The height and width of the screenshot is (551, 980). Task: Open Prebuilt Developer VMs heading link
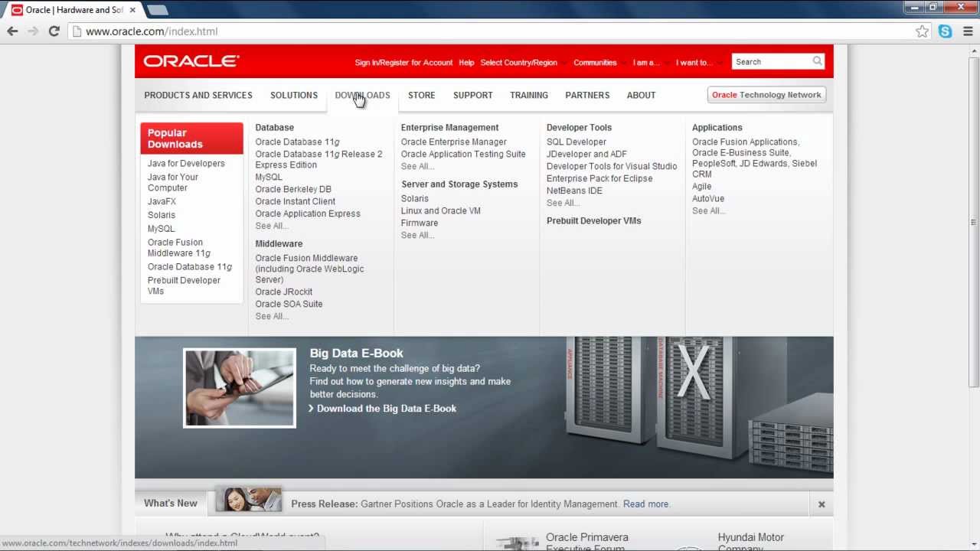(x=594, y=220)
